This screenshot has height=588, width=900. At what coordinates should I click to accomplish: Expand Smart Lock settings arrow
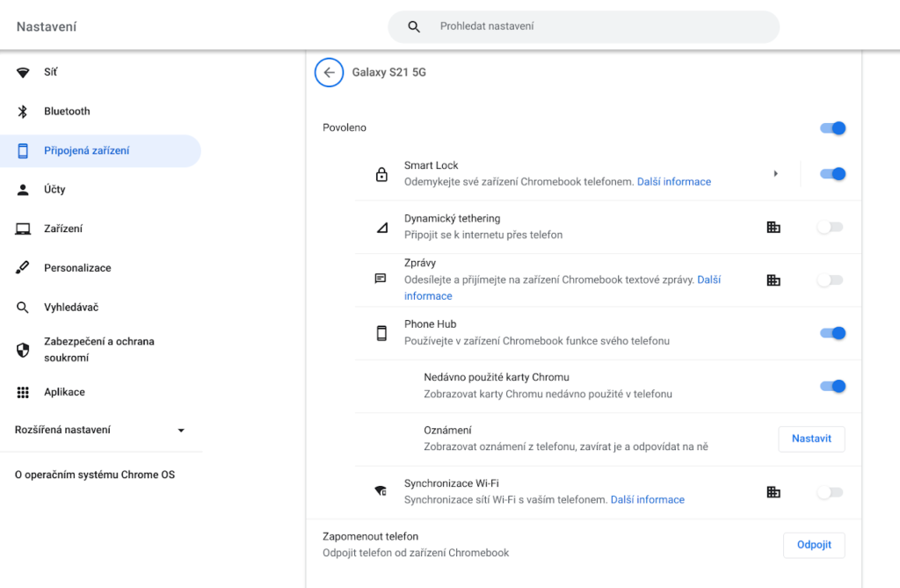tap(775, 174)
